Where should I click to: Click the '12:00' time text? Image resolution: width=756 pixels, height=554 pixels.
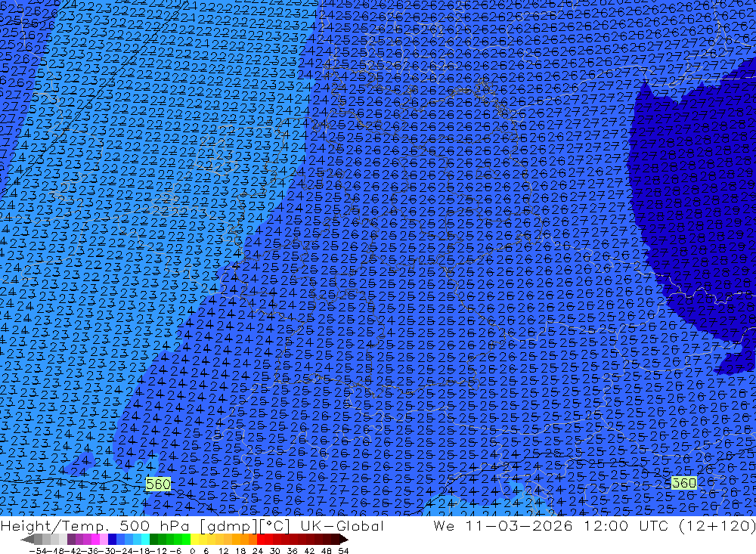(606, 525)
